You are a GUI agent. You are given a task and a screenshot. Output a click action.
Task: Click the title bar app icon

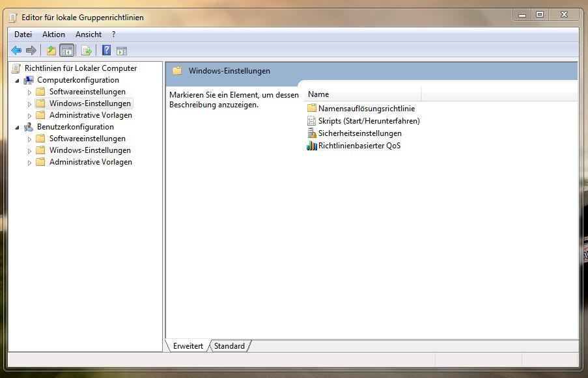(x=13, y=18)
